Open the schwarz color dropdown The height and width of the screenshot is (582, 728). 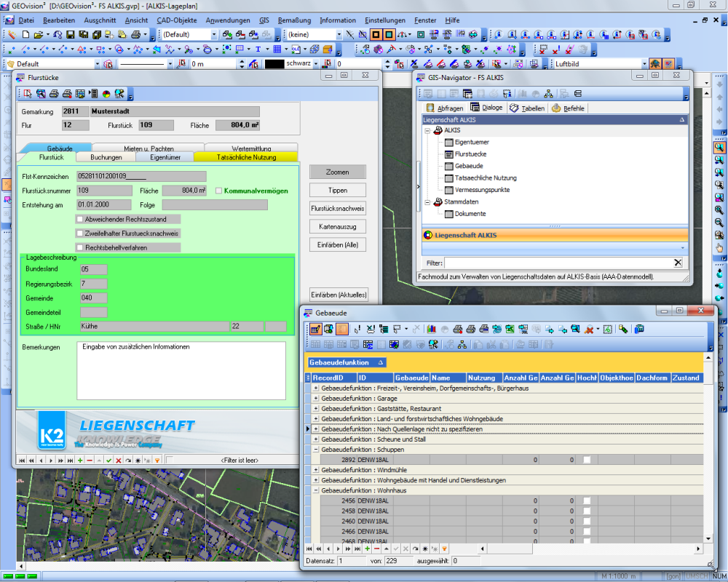[x=316, y=63]
